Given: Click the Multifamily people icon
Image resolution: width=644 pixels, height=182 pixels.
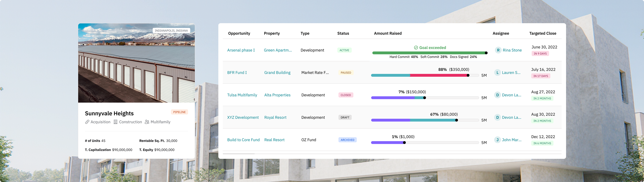Looking at the screenshot, I should (x=147, y=122).
